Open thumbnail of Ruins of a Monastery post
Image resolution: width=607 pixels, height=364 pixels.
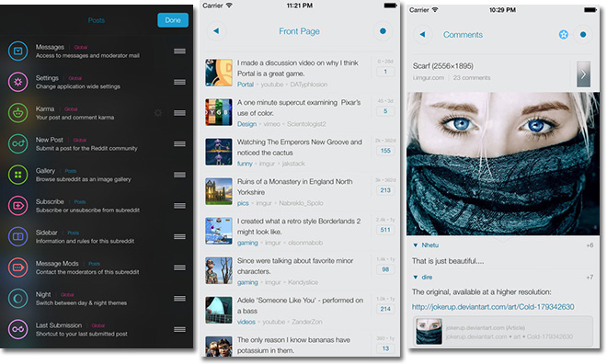click(219, 191)
